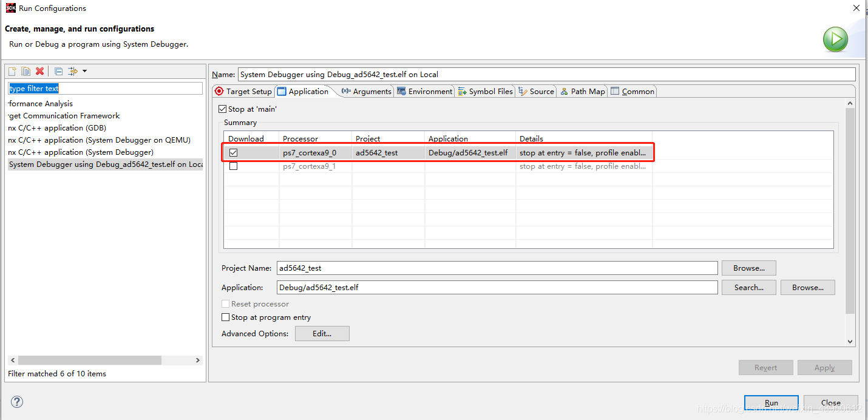Image resolution: width=868 pixels, height=420 pixels.
Task: Click the Path Map tab icon
Action: click(x=563, y=91)
